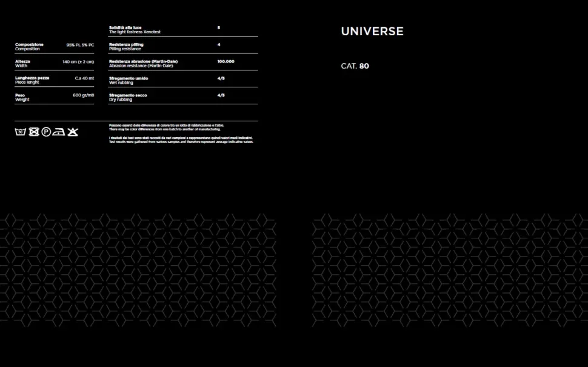
Task: Select the CAT. 80 category label
Action: [355, 66]
